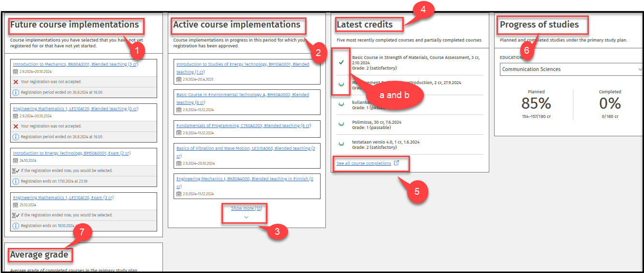This screenshot has height=273, width=644.
Task: Click the Future course implementations heading
Action: [74, 25]
